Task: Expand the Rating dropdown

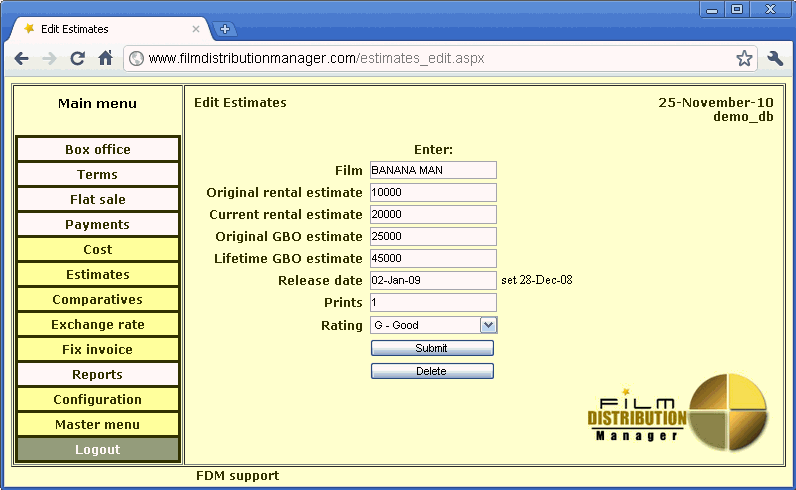Action: [488, 325]
